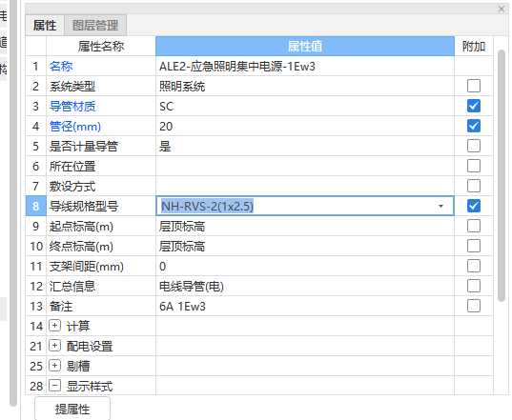
Task: Open the 导线规格型号 dropdown arrow
Action: pyautogui.click(x=440, y=206)
